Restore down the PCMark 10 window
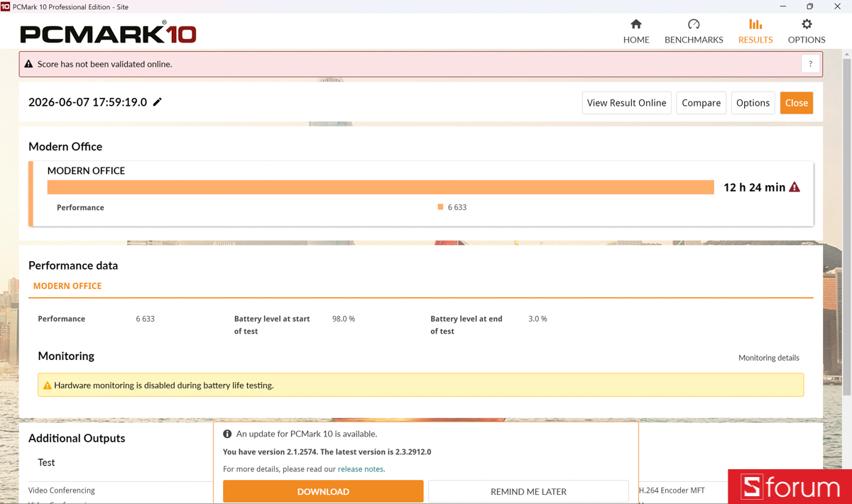 point(810,6)
